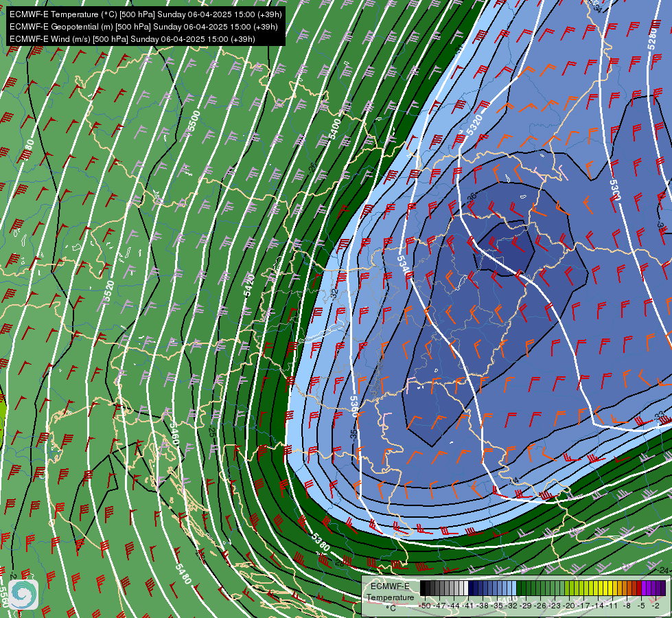Click the 5360 geopotential contour label
The image size is (672, 618).
(354, 406)
